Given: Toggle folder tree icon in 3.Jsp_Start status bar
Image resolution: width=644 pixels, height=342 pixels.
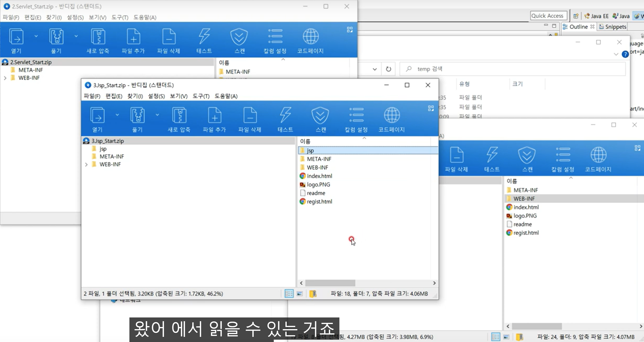Looking at the screenshot, I should (x=313, y=294).
